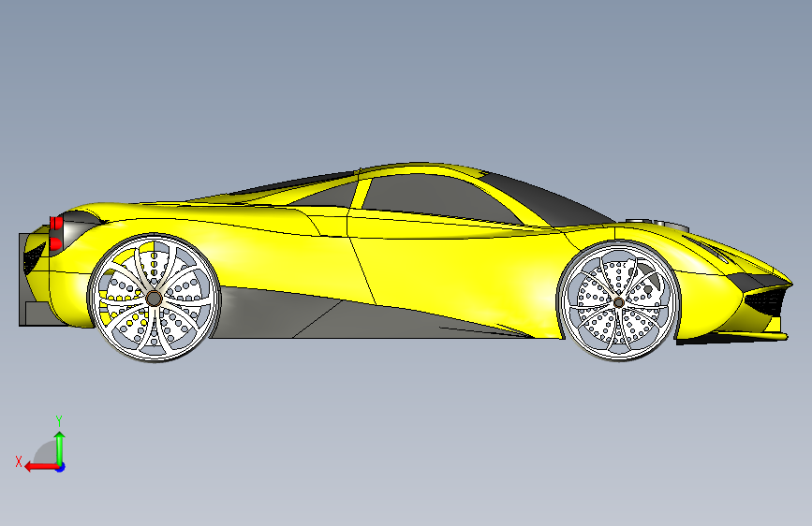812x526 pixels.
Task: Pick the upper red tail light
Action: click(56, 224)
